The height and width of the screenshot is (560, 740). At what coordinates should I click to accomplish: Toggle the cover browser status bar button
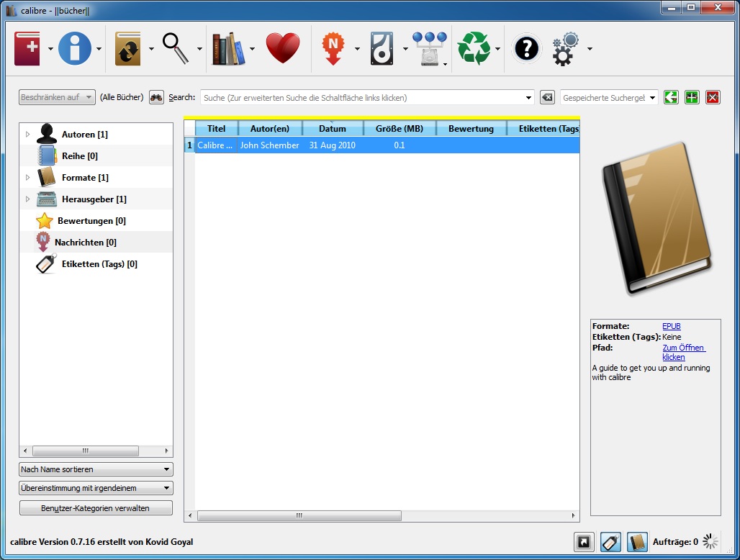point(584,542)
